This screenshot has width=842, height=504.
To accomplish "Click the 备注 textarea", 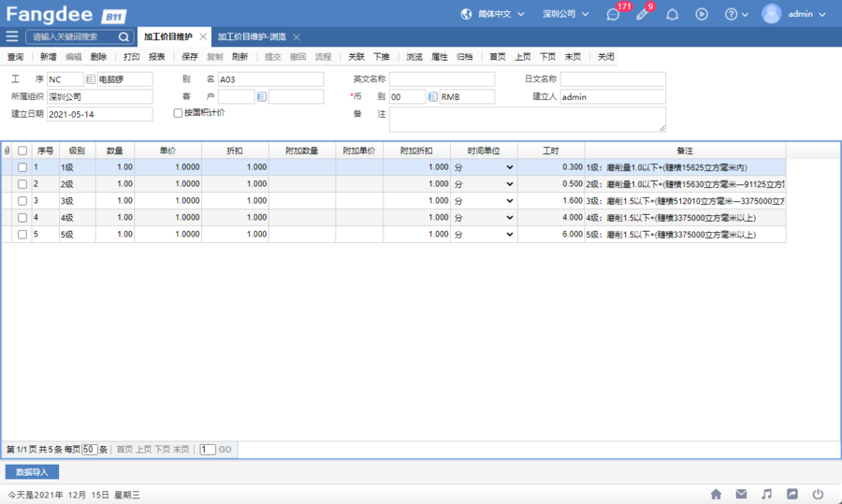I will (x=528, y=119).
